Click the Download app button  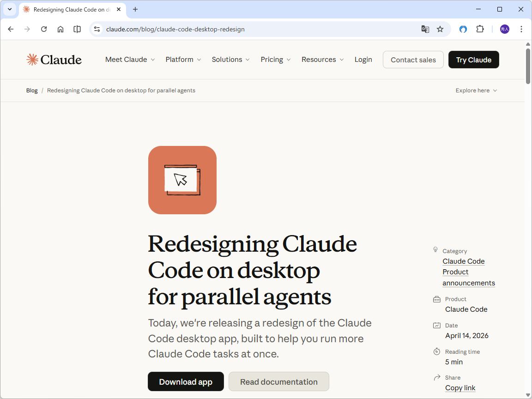(186, 382)
